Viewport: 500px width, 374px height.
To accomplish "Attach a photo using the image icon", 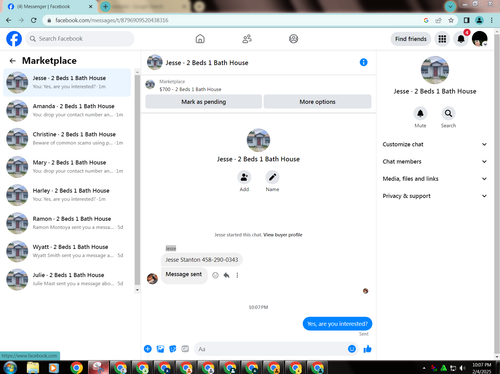I will click(160, 349).
